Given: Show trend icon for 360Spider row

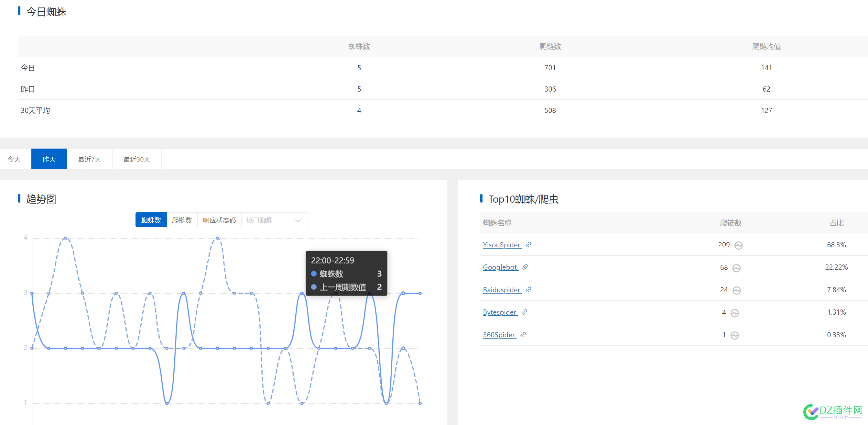Looking at the screenshot, I should pyautogui.click(x=734, y=335).
